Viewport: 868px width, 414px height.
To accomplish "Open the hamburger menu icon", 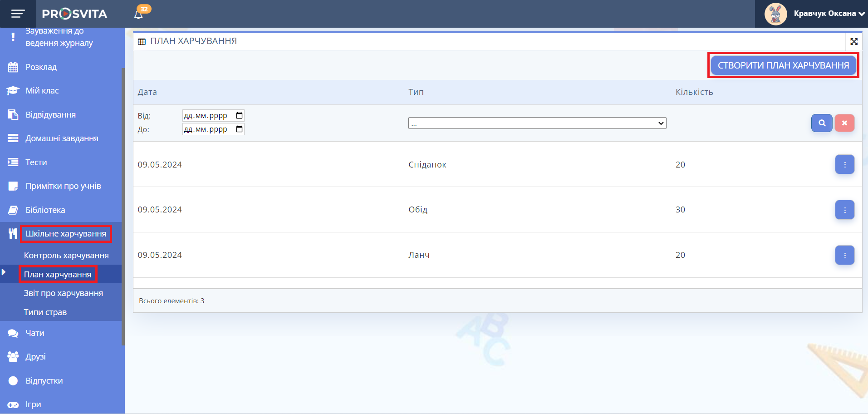I will point(18,14).
